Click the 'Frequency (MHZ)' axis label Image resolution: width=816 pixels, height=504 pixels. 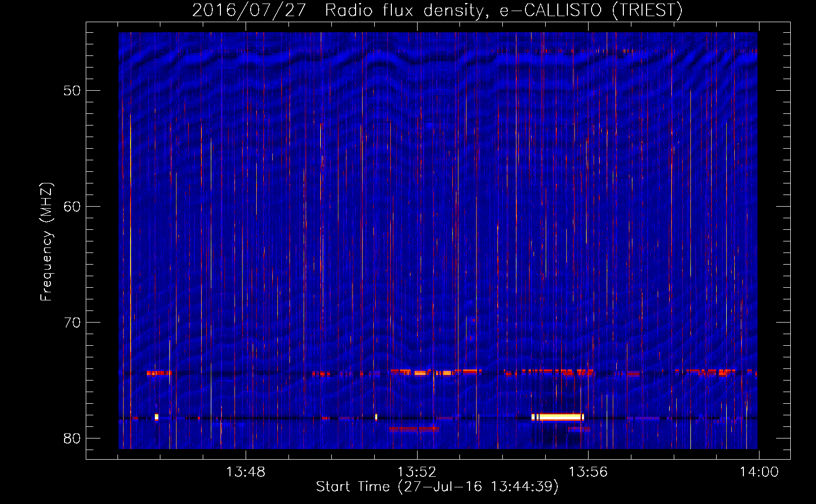[46, 242]
